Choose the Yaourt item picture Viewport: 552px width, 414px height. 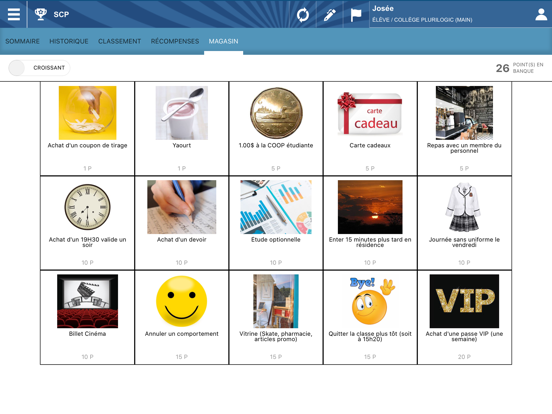(x=182, y=113)
